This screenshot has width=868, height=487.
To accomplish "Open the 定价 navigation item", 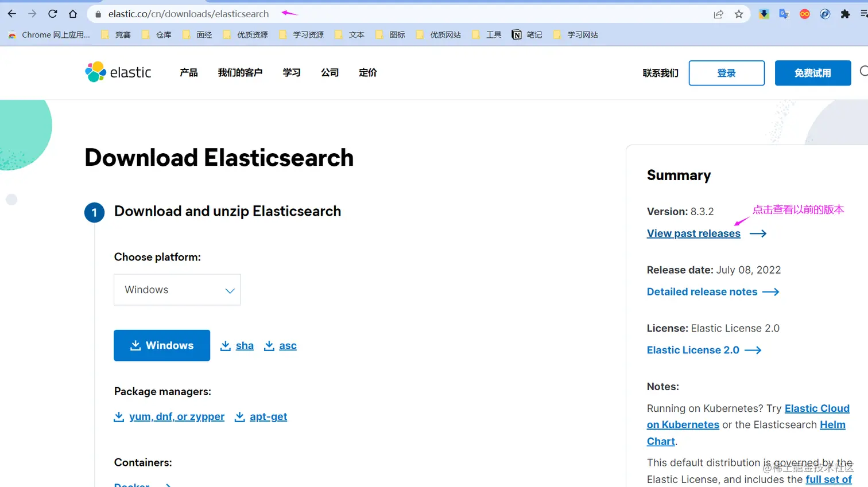I will point(368,73).
